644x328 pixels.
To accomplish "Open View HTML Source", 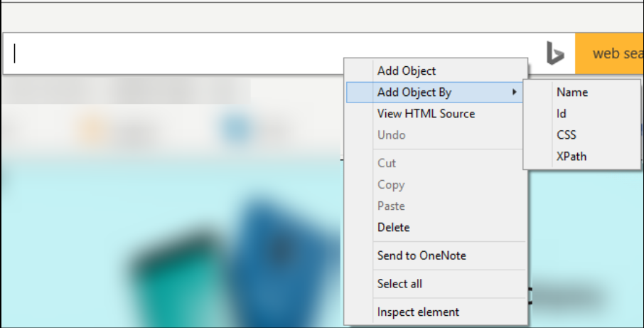I will point(426,113).
